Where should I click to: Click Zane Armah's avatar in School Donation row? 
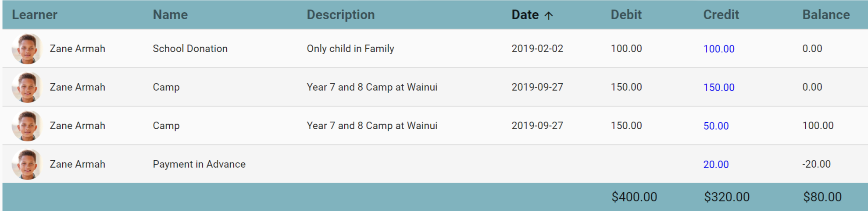tap(27, 49)
